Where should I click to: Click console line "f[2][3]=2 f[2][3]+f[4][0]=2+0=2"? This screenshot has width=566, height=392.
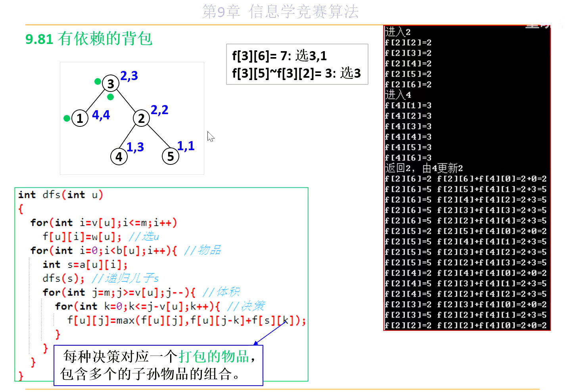click(x=466, y=304)
